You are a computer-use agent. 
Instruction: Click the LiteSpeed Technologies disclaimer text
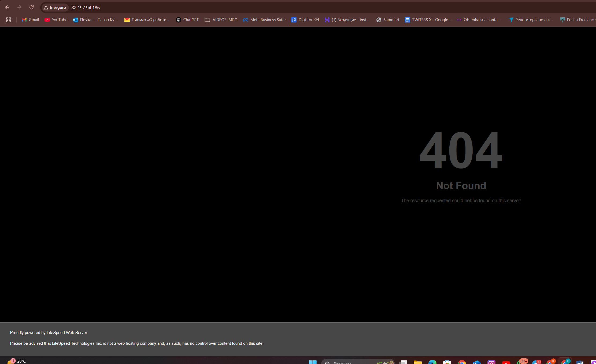tap(137, 343)
